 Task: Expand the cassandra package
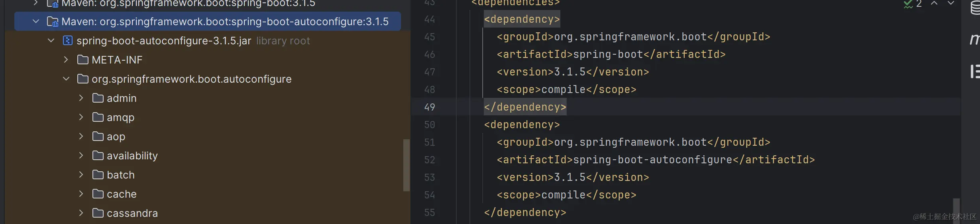(x=81, y=213)
